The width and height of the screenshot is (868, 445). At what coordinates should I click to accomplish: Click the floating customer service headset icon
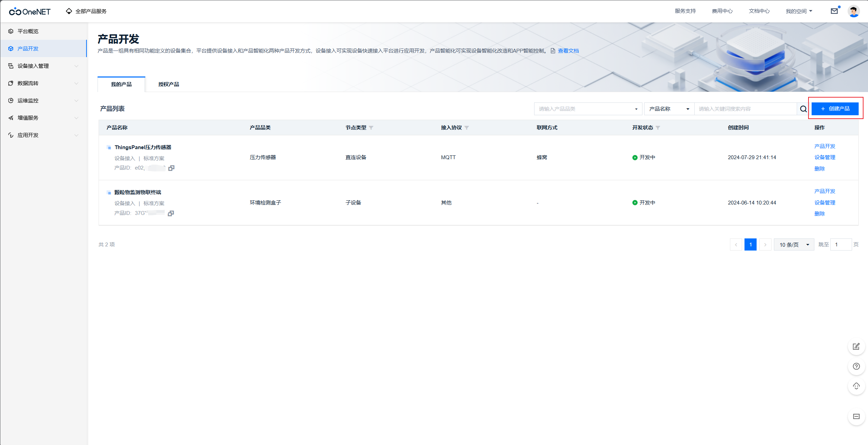(856, 386)
